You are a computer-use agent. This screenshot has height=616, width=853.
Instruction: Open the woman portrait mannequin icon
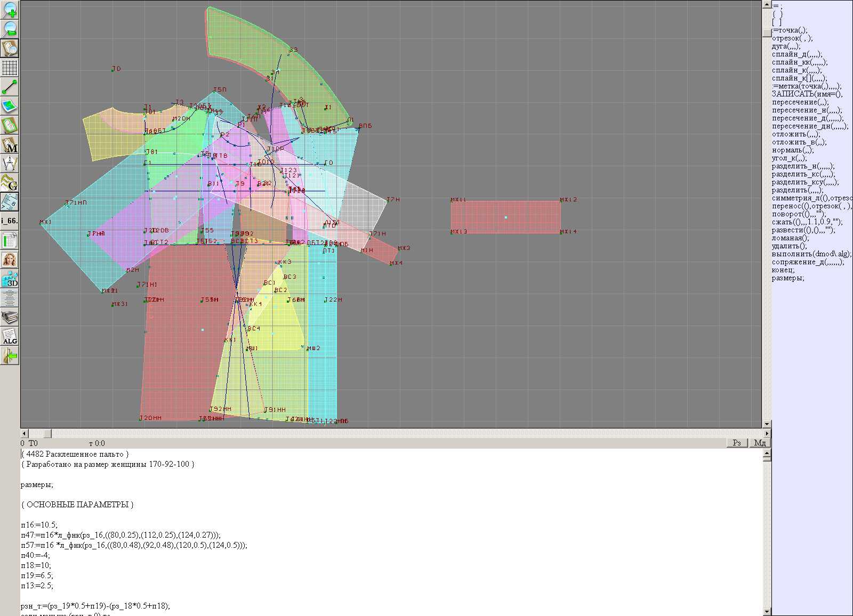[x=10, y=260]
